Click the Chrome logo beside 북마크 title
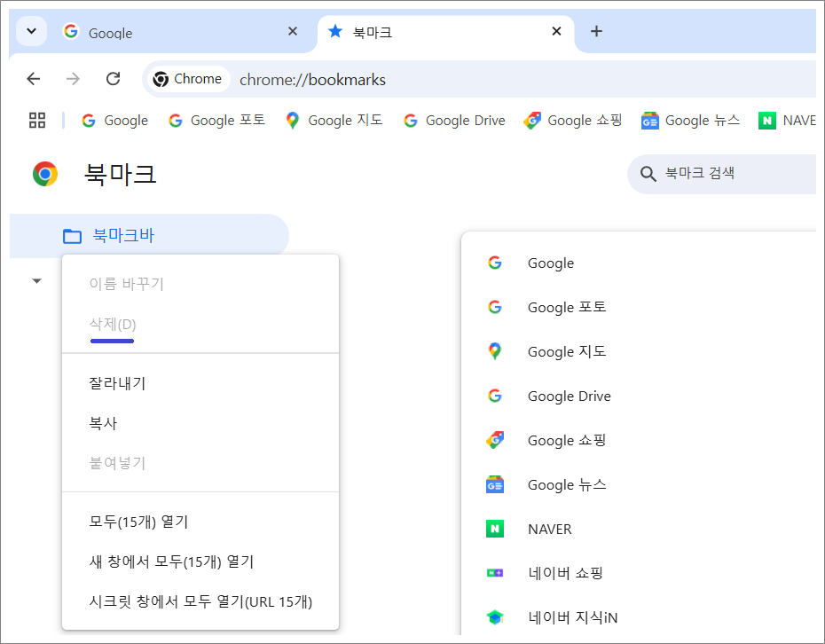 pyautogui.click(x=45, y=174)
